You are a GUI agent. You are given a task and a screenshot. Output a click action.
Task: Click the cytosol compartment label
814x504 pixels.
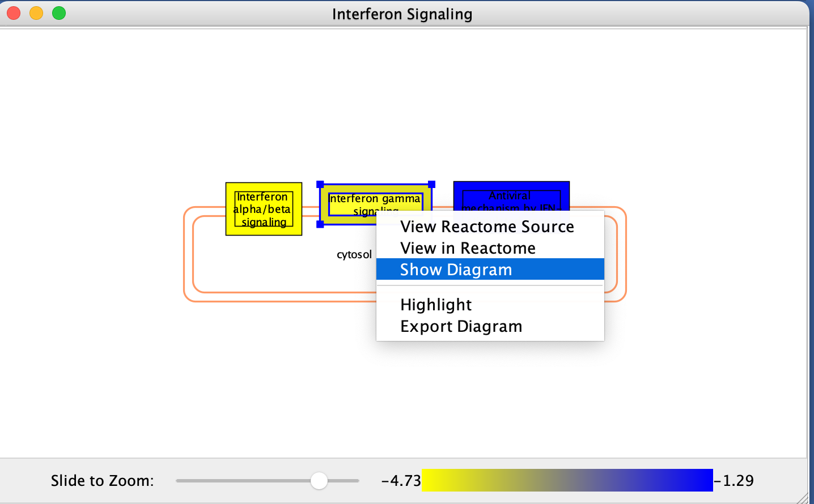click(x=354, y=255)
